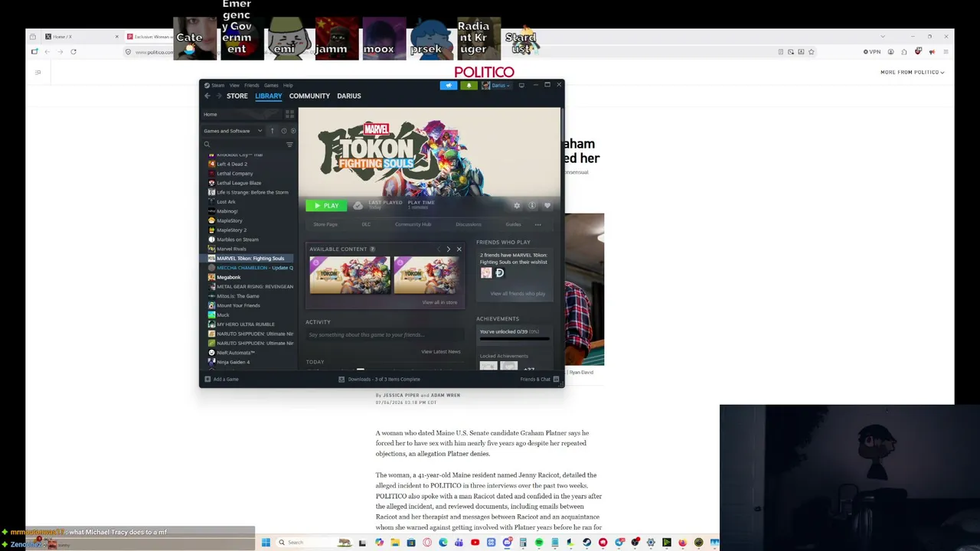Expand the Games and Software dropdown
Image resolution: width=980 pixels, height=551 pixels.
[x=233, y=131]
